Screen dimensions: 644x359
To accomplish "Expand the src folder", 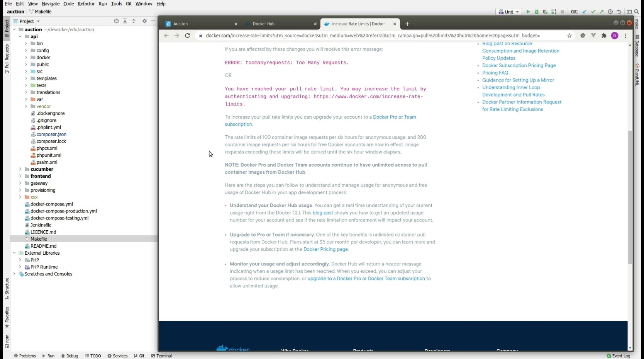I will point(26,71).
